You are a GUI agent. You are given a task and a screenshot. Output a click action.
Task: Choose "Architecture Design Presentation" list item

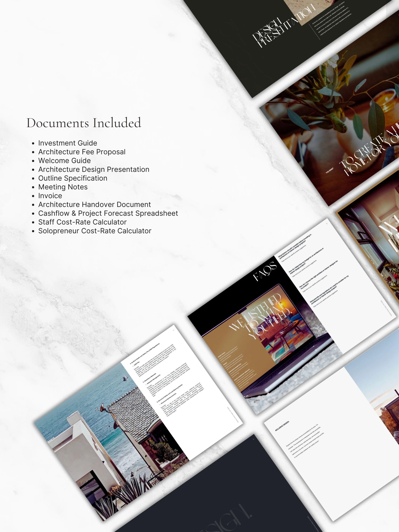click(x=94, y=169)
